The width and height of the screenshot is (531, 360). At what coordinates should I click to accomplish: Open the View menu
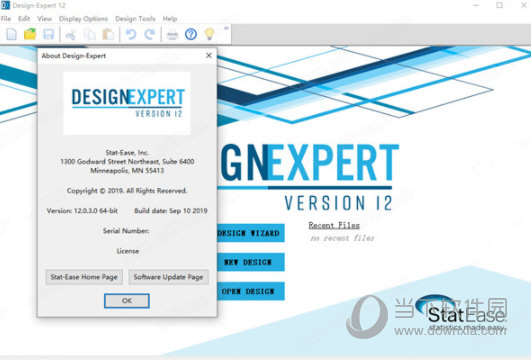click(x=44, y=19)
